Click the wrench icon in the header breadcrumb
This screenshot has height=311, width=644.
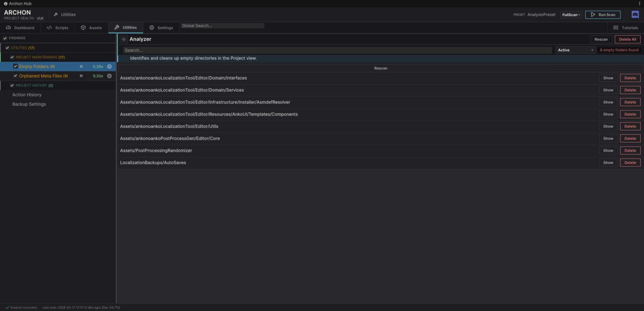[x=55, y=15]
